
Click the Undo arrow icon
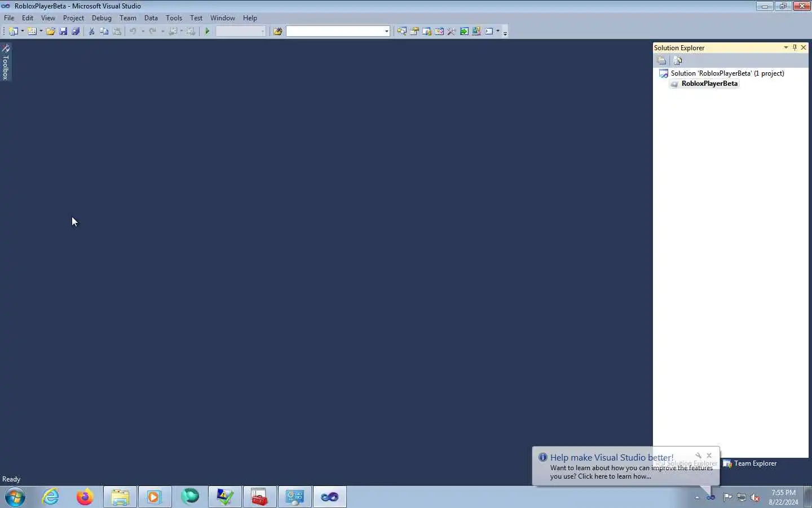(x=133, y=32)
